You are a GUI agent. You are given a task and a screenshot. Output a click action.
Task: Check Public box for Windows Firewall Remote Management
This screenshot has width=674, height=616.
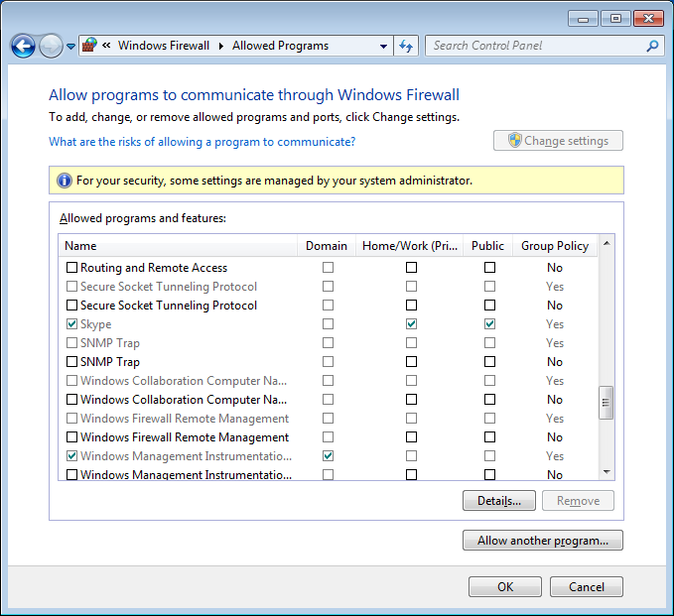489,437
